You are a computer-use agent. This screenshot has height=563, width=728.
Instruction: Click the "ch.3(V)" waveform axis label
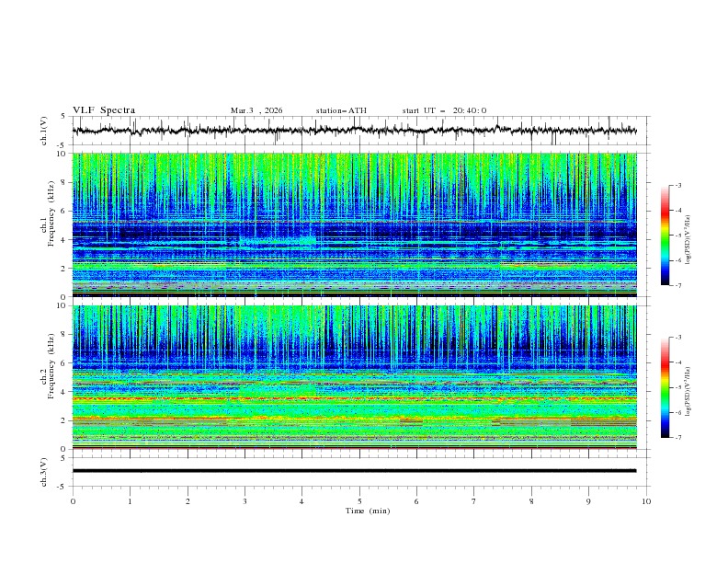(44, 472)
